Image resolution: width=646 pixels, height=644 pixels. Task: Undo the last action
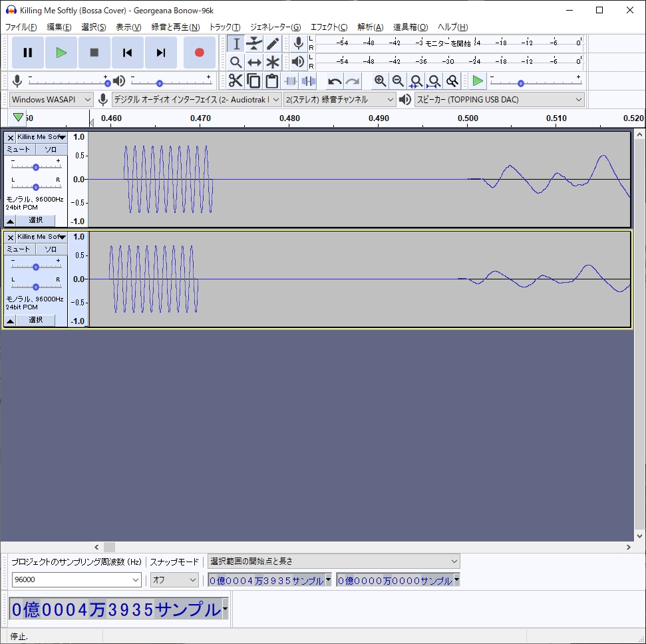(x=335, y=81)
